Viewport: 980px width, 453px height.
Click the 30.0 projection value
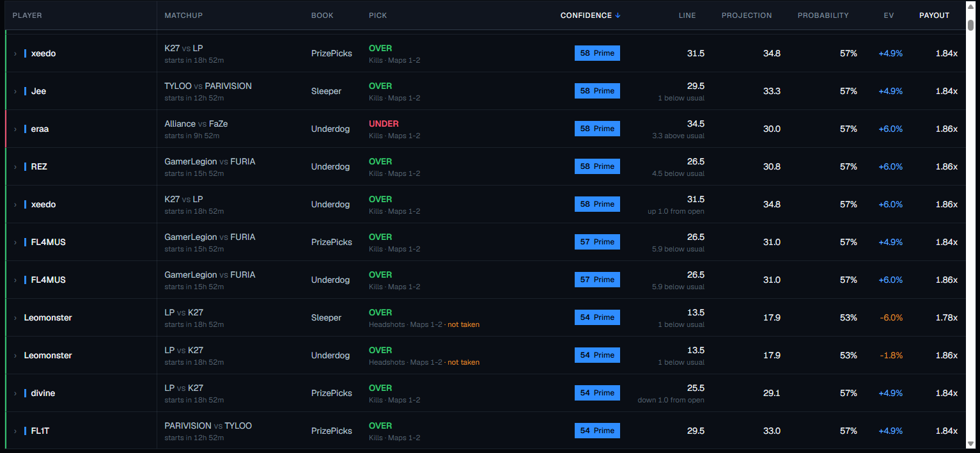(x=772, y=129)
